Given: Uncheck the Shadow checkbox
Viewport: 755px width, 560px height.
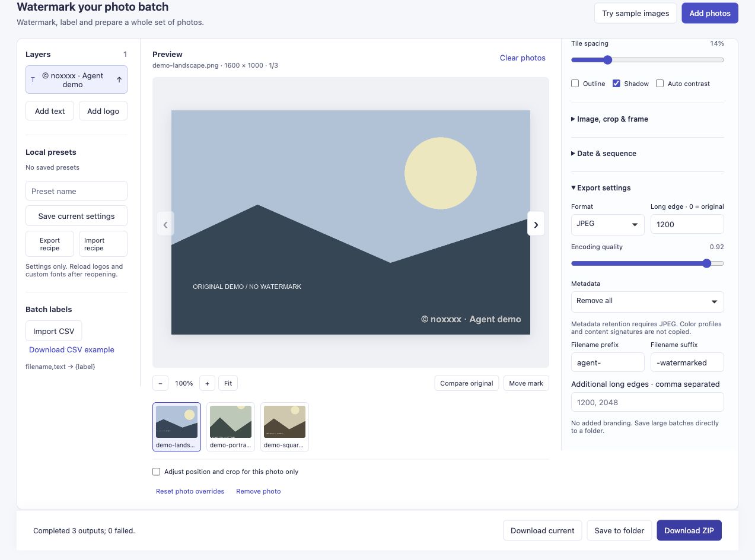Looking at the screenshot, I should [616, 84].
